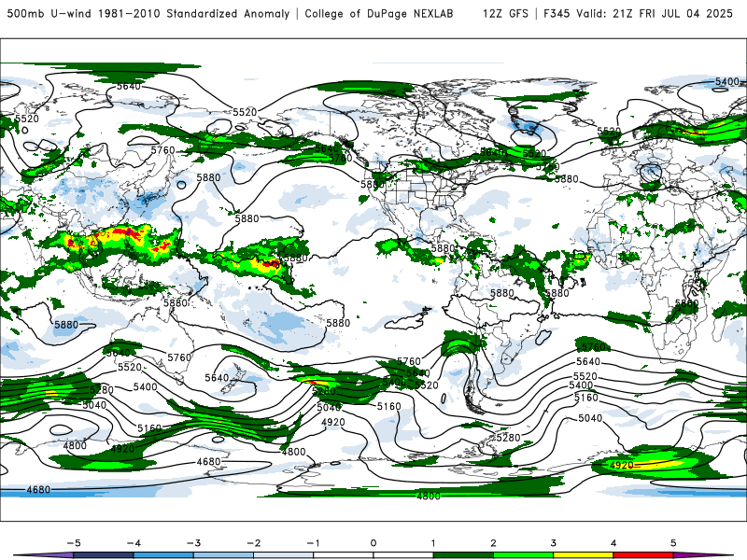Pick the yellow 3 to 4 colorbar segment
Viewport: 747px width, 560px height.
pos(584,555)
